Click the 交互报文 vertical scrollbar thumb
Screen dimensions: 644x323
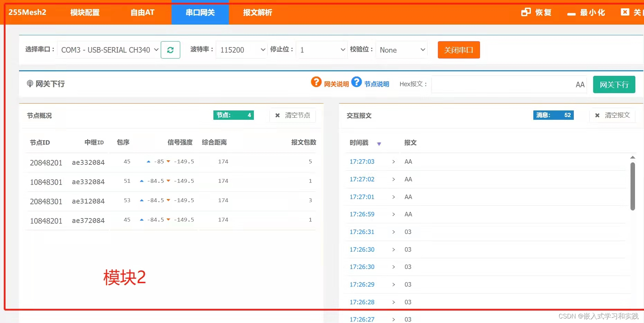633,187
